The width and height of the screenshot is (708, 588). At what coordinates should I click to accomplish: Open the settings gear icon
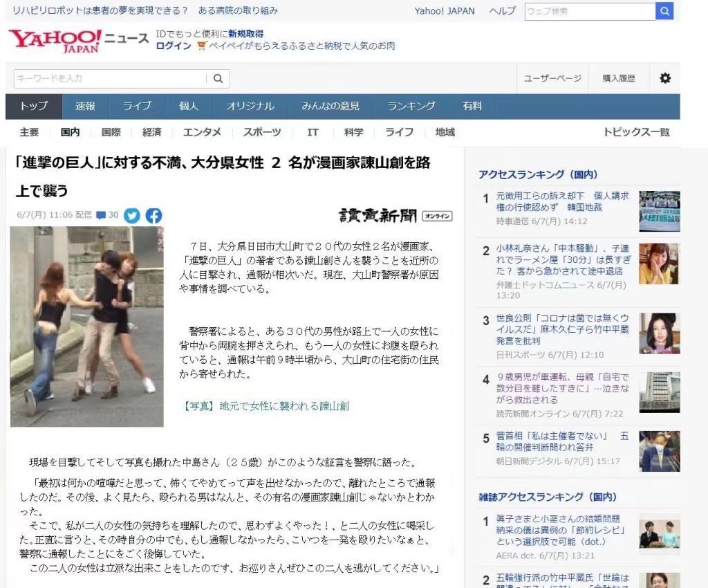pos(665,78)
